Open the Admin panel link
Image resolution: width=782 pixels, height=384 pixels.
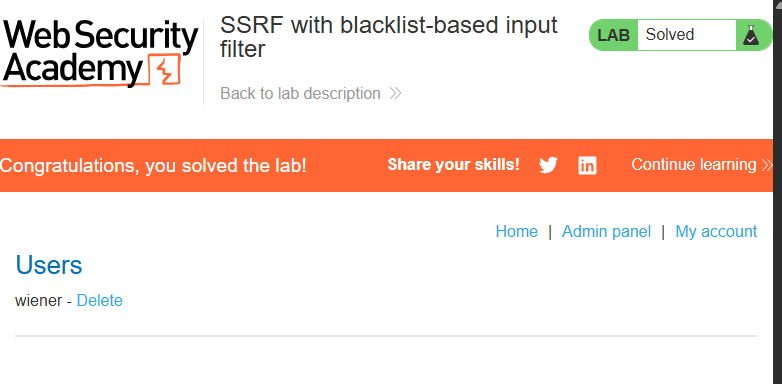(606, 231)
